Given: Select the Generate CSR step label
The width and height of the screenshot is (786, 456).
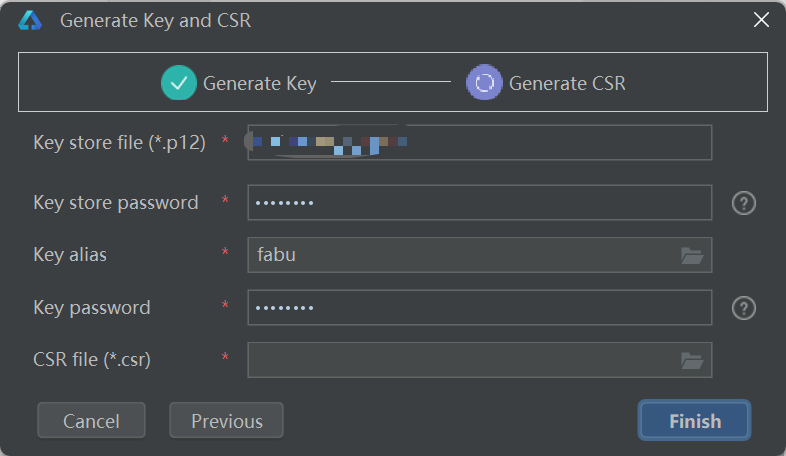Looking at the screenshot, I should pos(567,84).
